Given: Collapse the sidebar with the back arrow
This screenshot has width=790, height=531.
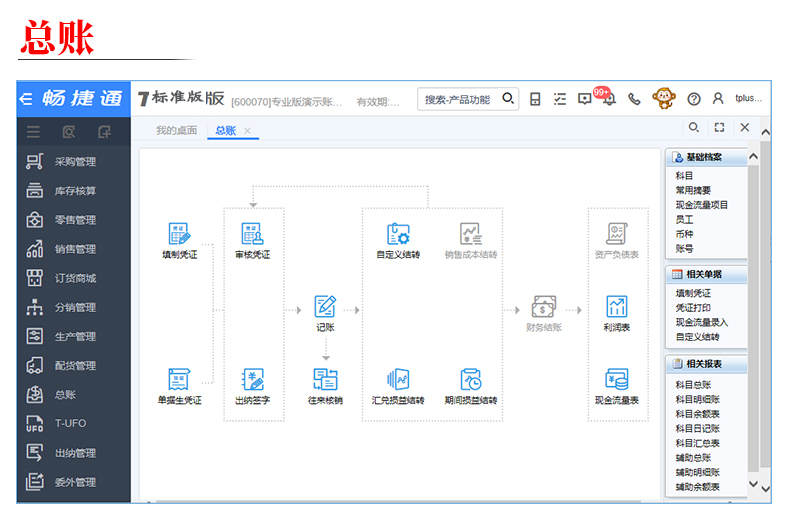Looking at the screenshot, I should coord(26,99).
